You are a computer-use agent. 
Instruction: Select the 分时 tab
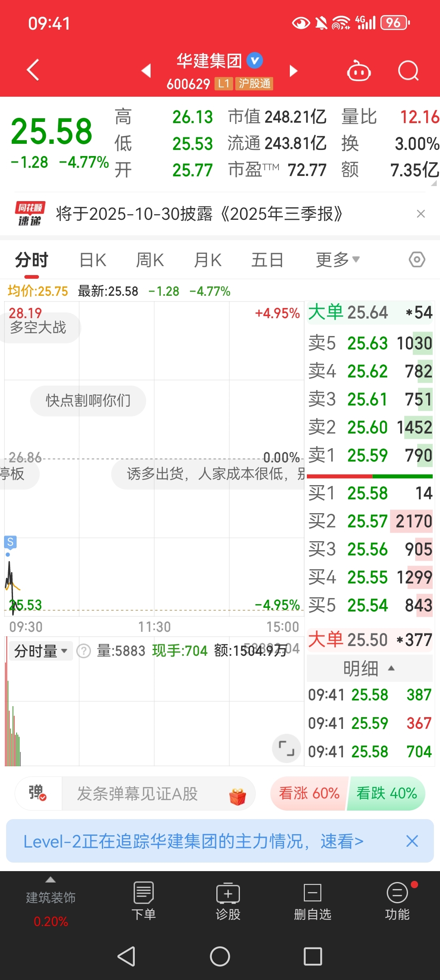click(x=32, y=259)
